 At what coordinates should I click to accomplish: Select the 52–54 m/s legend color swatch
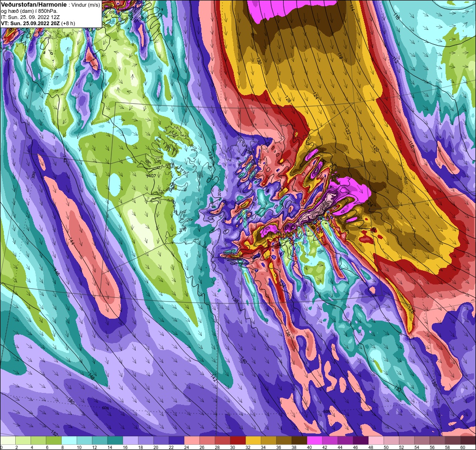[407, 440]
